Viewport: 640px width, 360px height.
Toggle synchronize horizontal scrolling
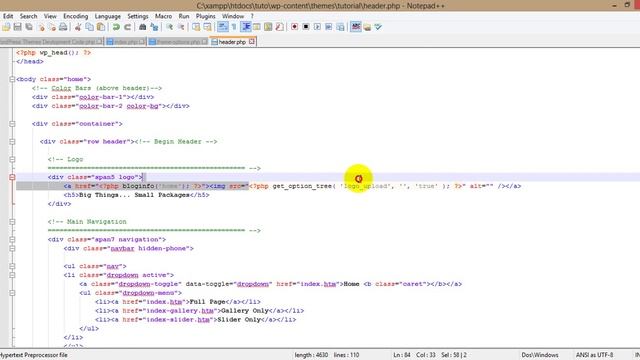point(207,27)
